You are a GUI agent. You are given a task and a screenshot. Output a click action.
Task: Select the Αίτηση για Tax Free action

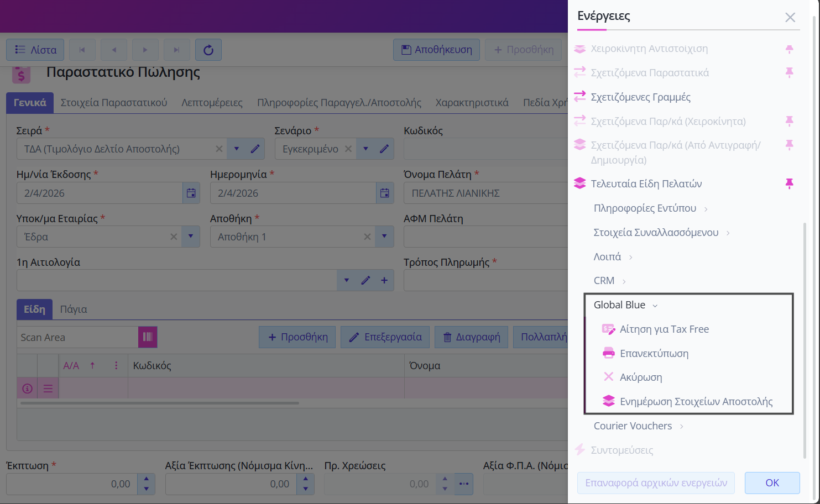point(664,329)
